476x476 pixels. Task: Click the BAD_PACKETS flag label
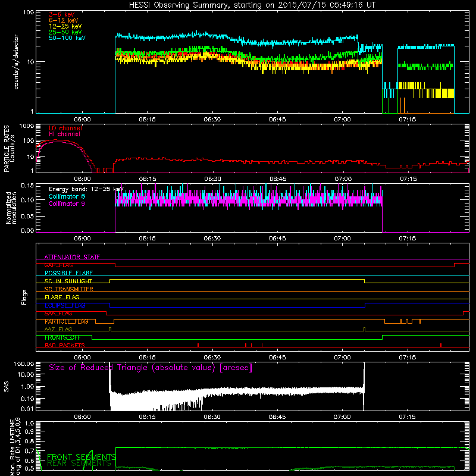(x=65, y=345)
